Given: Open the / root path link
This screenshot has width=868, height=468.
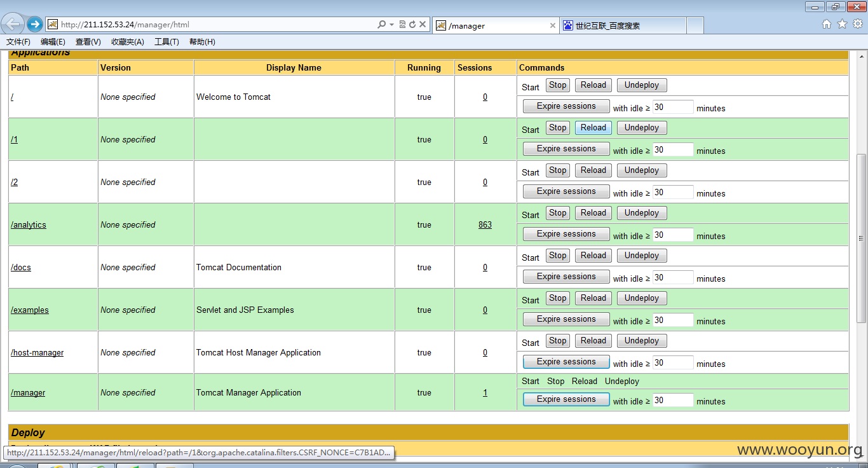Looking at the screenshot, I should (12, 97).
